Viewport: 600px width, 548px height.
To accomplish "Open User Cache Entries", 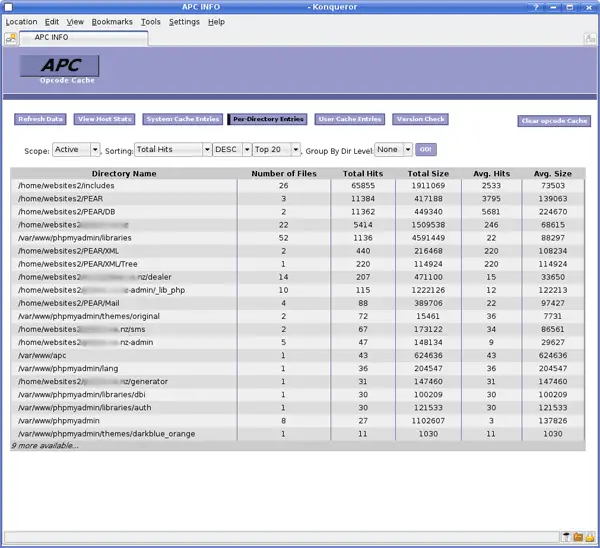I will pos(350,119).
